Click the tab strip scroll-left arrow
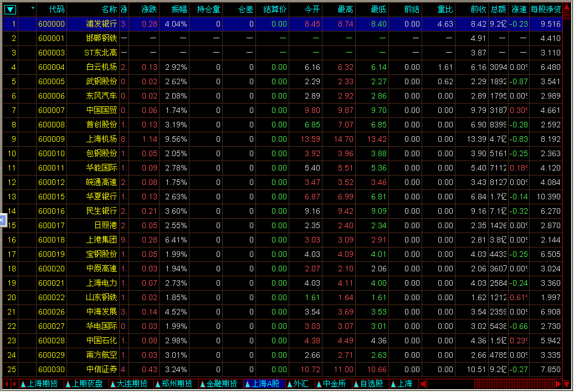Screen dimensions: 574x392 (6, 384)
